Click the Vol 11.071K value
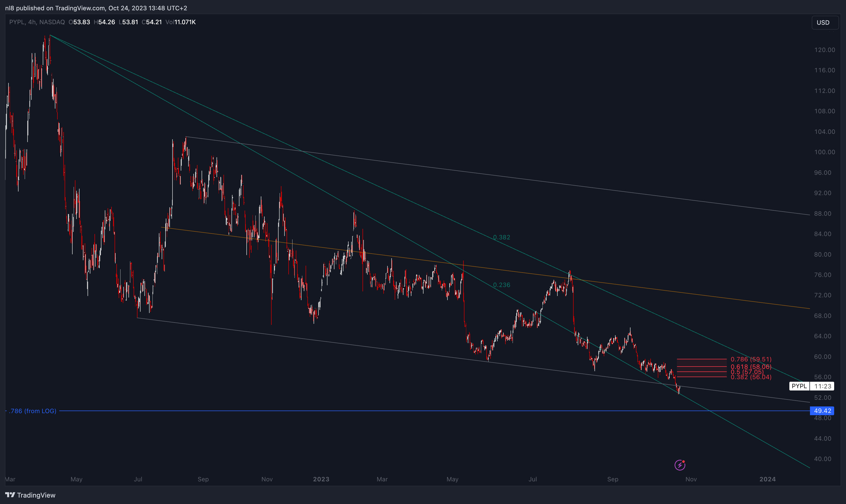Viewport: 846px width, 504px height. click(180, 22)
